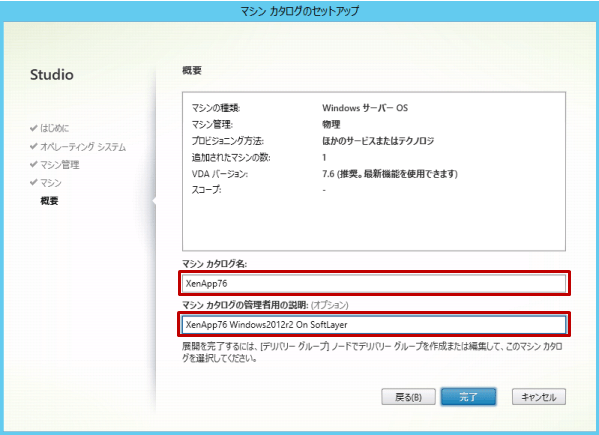
Task: Click the added machines count value 1
Action: click(324, 157)
